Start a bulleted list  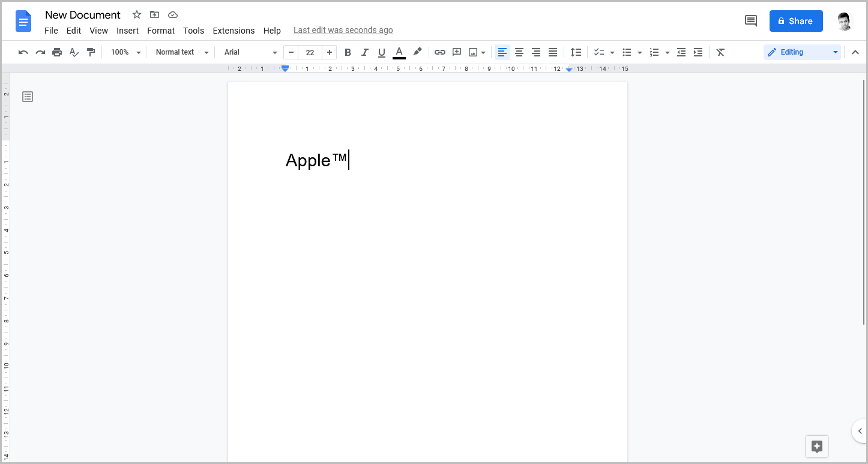click(627, 52)
